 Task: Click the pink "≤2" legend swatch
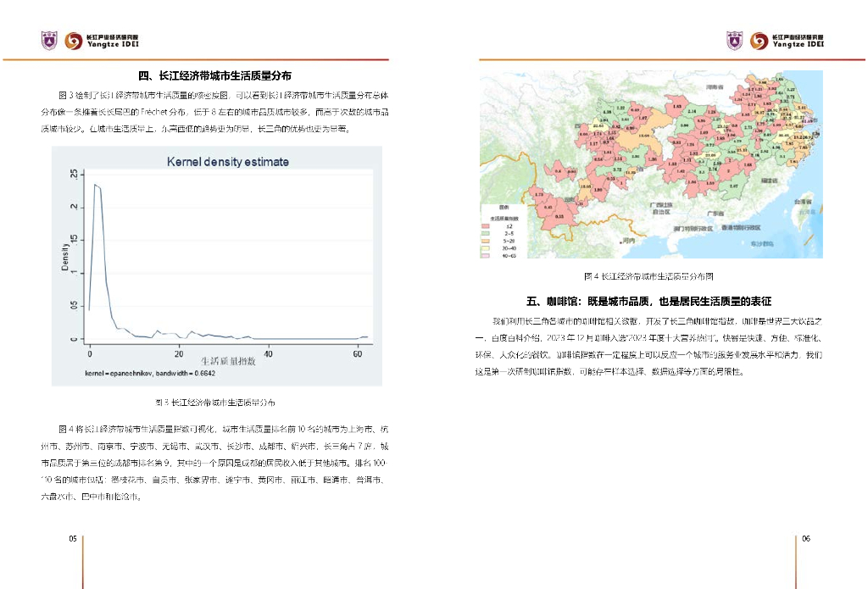486,226
